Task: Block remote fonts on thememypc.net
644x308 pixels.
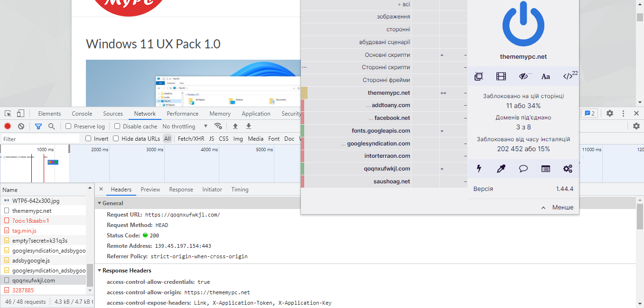Action: 545,76
